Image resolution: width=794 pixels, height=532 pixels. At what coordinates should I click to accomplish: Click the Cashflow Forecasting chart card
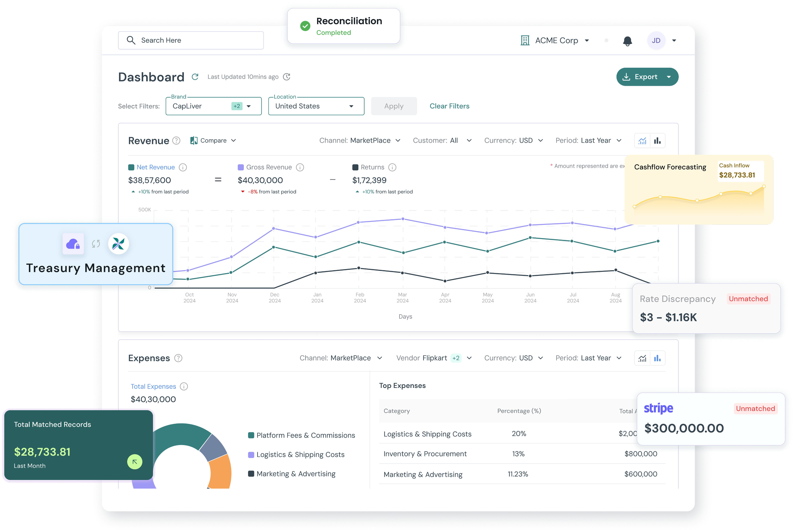click(x=699, y=190)
